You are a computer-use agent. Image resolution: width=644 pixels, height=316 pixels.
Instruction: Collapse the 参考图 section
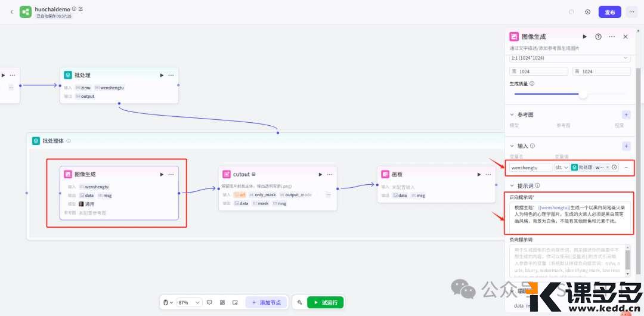click(512, 114)
